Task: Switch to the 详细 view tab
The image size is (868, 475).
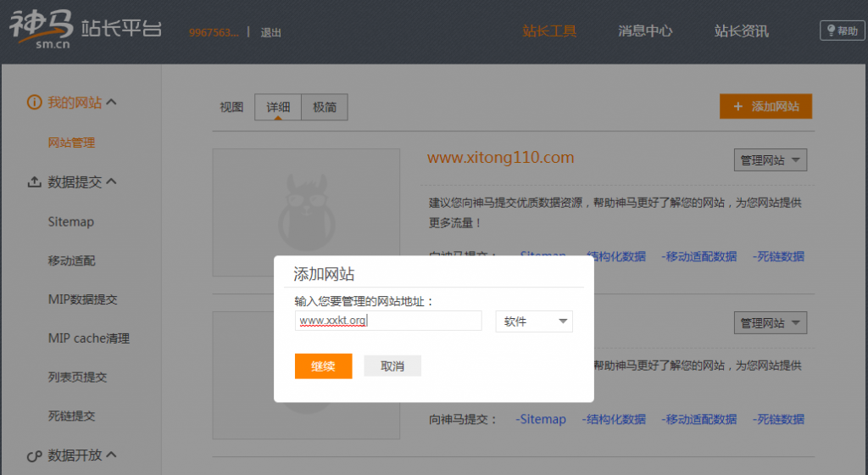Action: tap(278, 107)
